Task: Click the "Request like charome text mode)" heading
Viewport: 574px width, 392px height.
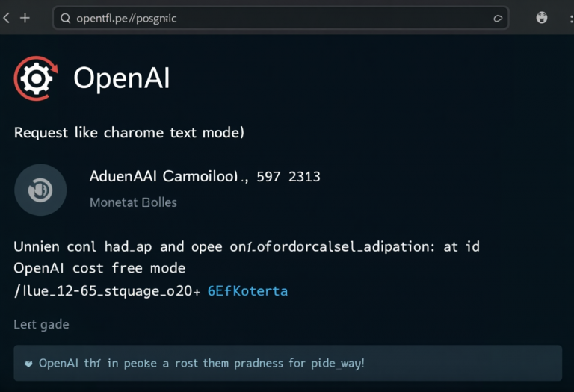Action: (129, 133)
